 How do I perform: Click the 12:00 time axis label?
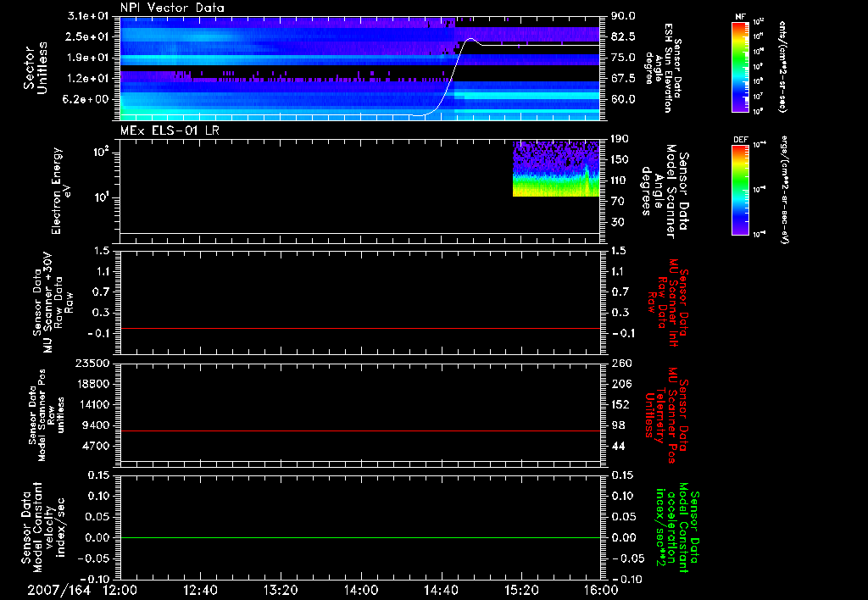click(120, 589)
